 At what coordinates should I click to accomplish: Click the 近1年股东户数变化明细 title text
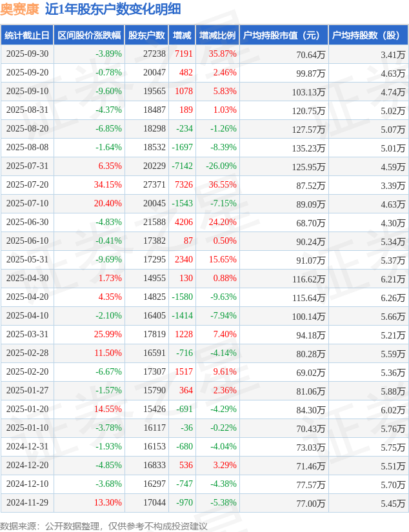tap(113, 9)
